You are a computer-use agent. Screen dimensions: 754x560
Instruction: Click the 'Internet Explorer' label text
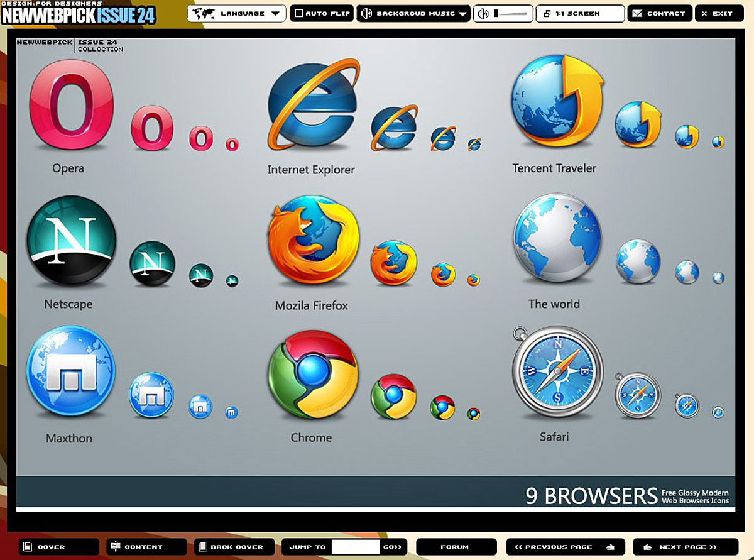tap(311, 170)
